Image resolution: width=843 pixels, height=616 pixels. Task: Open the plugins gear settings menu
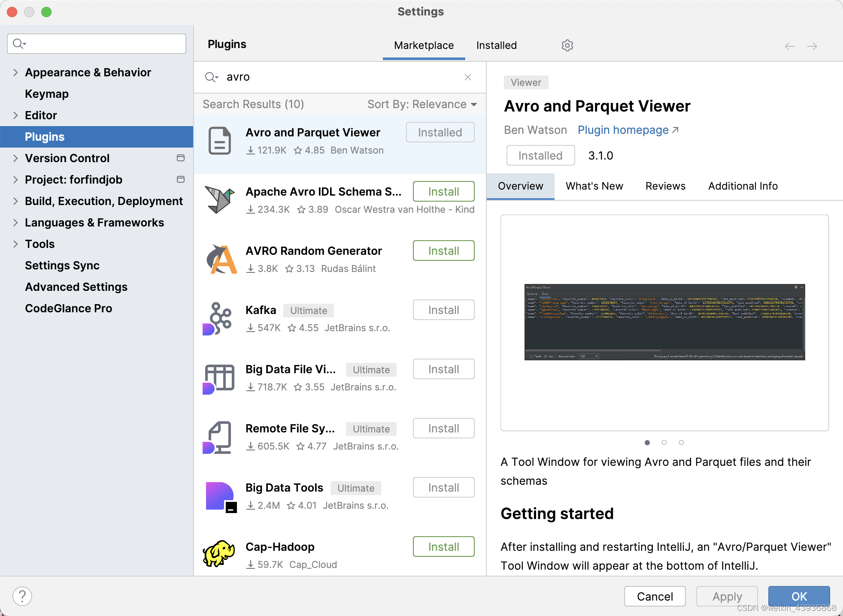click(x=567, y=45)
